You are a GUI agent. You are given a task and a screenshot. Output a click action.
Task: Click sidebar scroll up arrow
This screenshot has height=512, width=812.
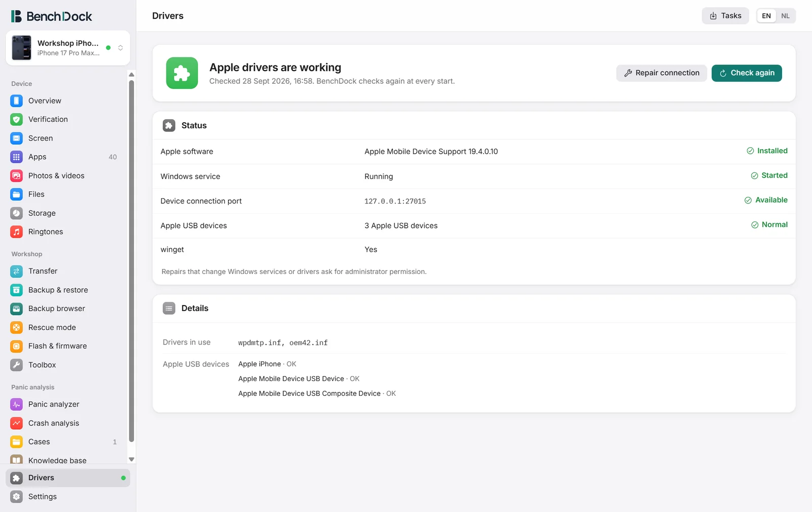coord(131,75)
